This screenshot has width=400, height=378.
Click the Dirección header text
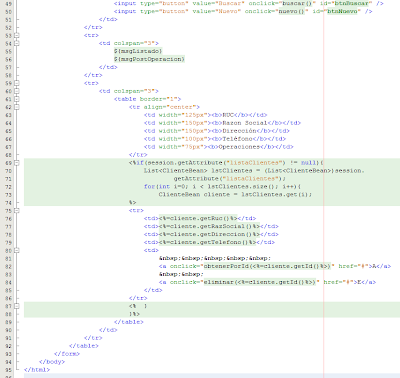[239, 131]
